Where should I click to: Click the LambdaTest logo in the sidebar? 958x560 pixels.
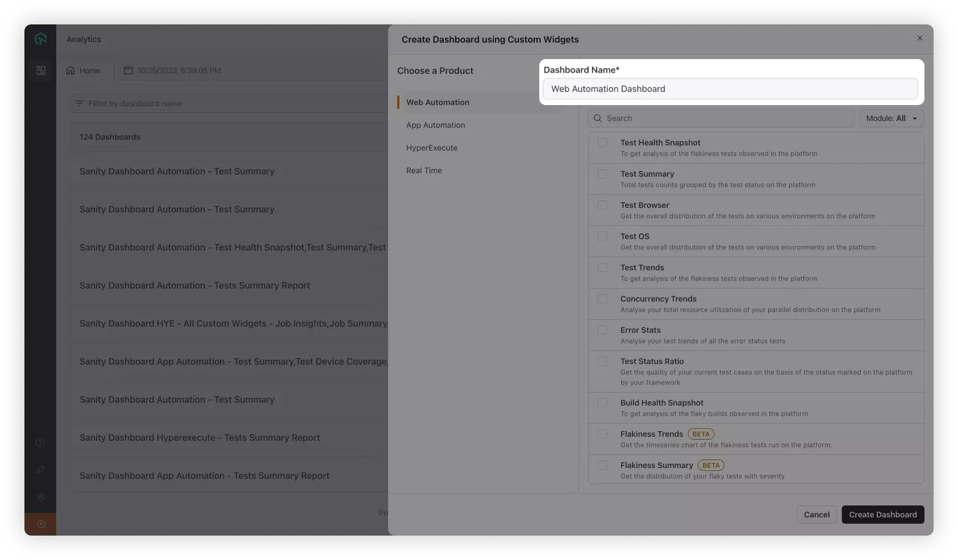coord(40,39)
